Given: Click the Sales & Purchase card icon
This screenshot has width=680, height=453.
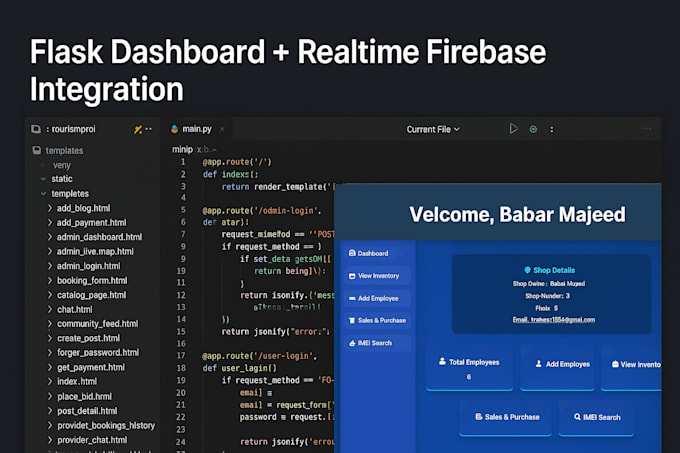Looking at the screenshot, I should click(x=478, y=417).
